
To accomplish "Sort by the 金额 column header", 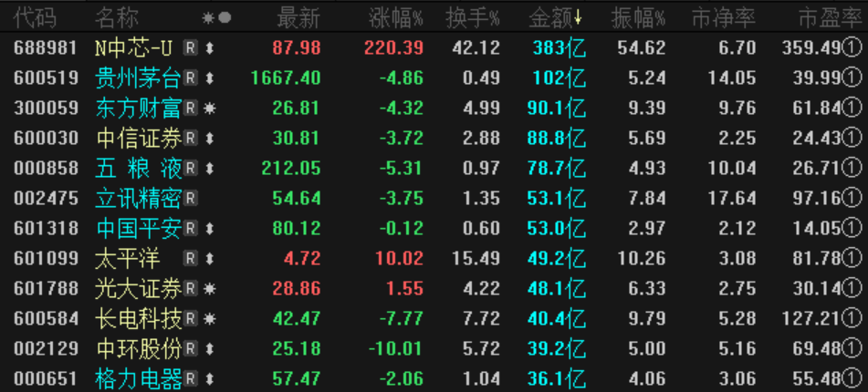I will click(550, 18).
